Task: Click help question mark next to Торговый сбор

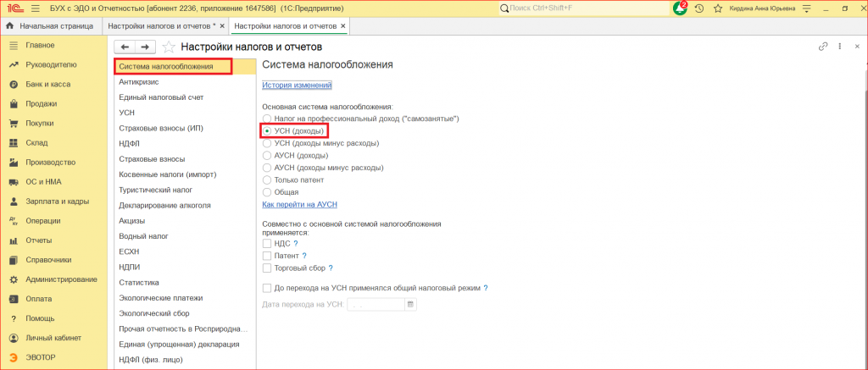Action: [331, 268]
